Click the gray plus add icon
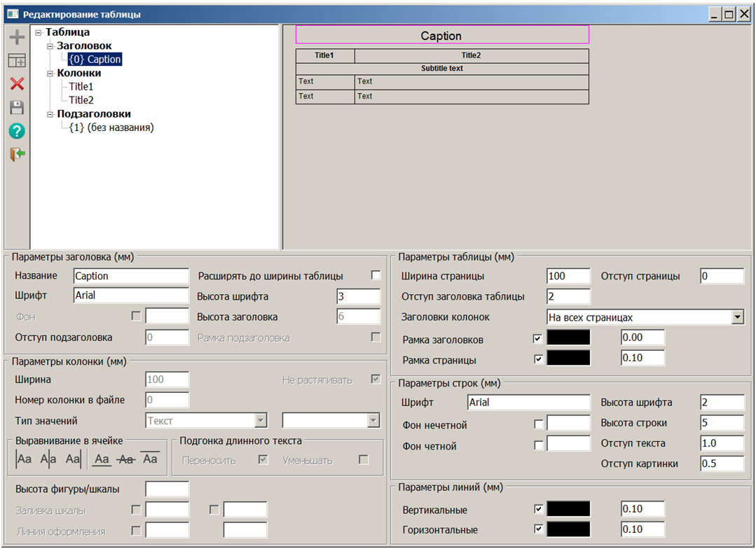This screenshot has height=549, width=756. click(17, 38)
